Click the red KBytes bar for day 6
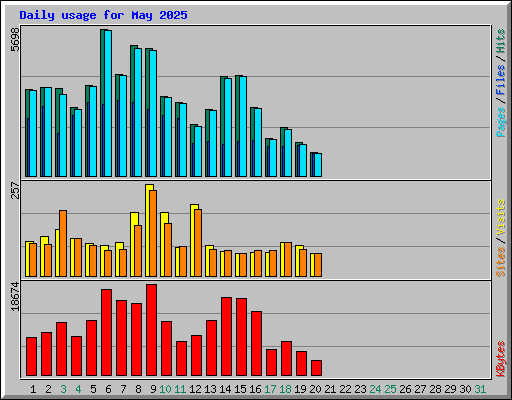Image resolution: width=512 pixels, height=400 pixels. (107, 333)
